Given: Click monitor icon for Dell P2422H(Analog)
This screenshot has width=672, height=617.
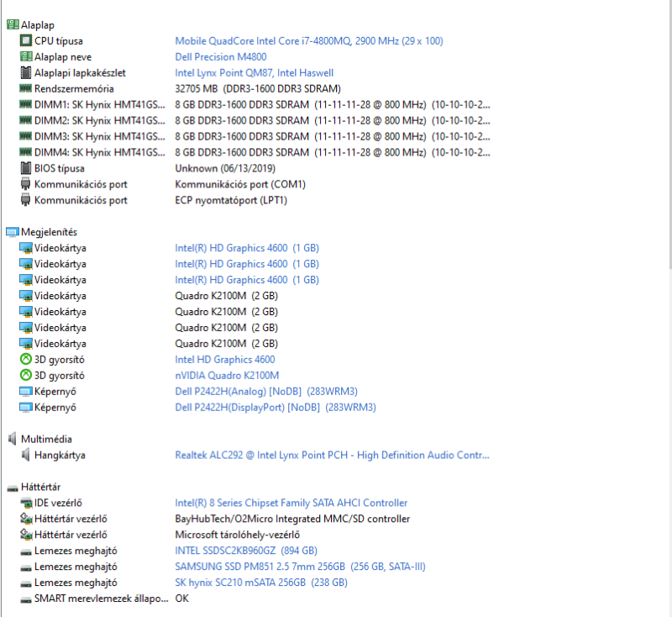Looking at the screenshot, I should pos(26,391).
